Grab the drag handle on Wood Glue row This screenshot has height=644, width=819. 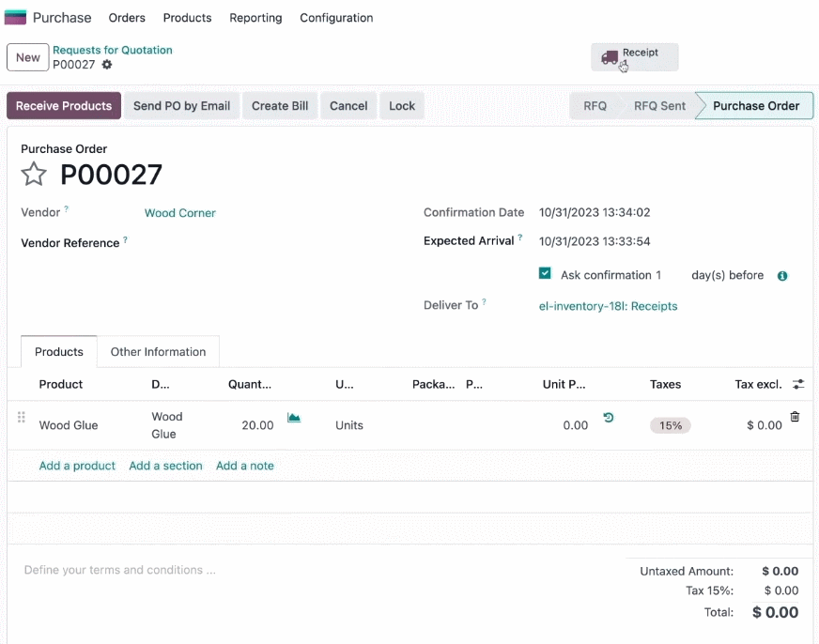coord(22,417)
